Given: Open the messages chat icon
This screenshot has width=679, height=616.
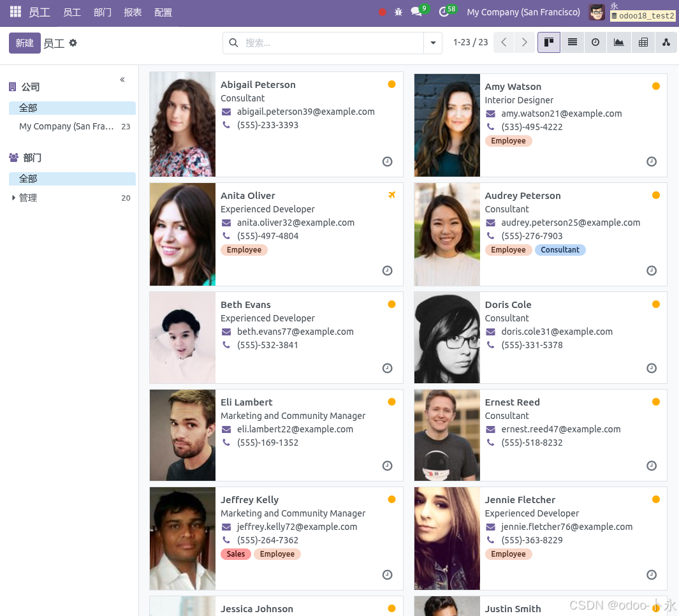Looking at the screenshot, I should (x=416, y=11).
